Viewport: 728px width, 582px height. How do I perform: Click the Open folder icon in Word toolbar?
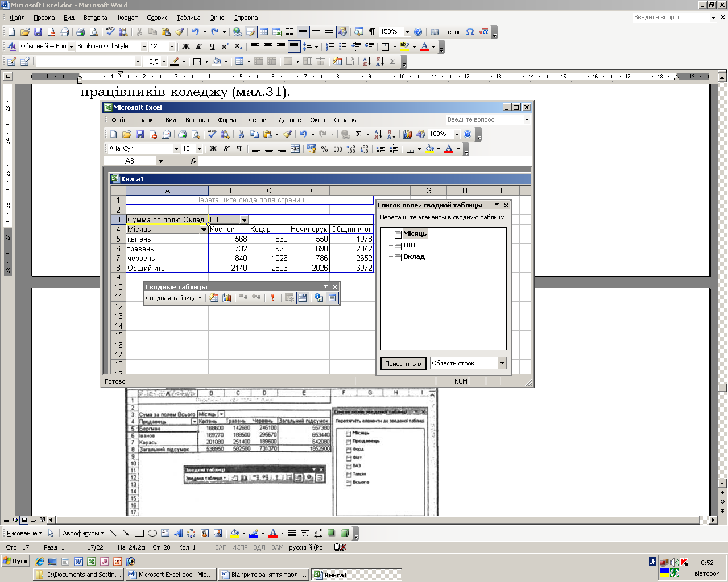(x=24, y=32)
